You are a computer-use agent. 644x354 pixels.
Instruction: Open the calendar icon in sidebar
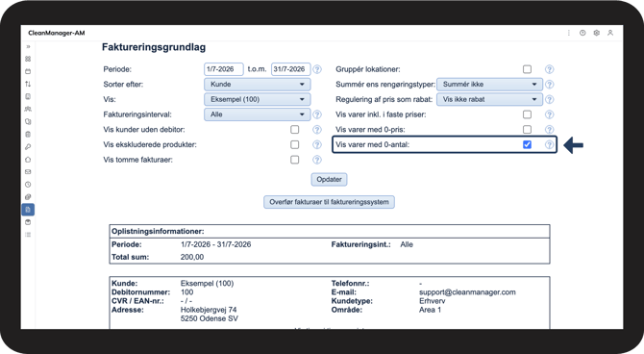coord(28,71)
